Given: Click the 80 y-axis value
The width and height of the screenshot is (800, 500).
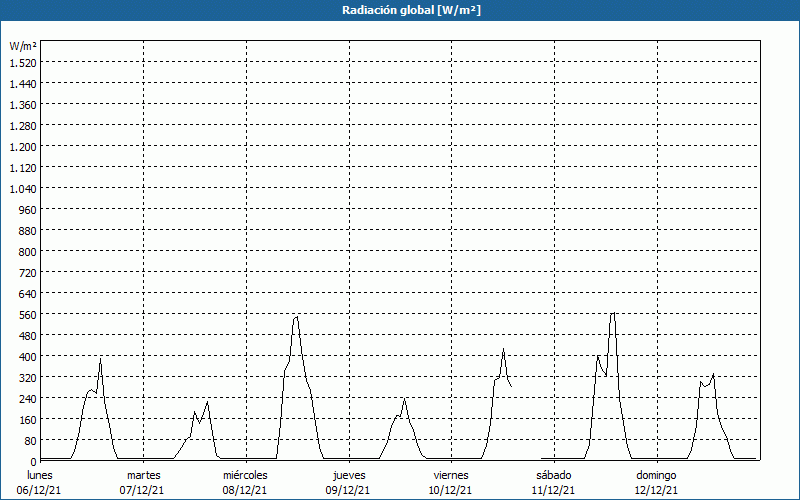Looking at the screenshot, I should (31, 440).
